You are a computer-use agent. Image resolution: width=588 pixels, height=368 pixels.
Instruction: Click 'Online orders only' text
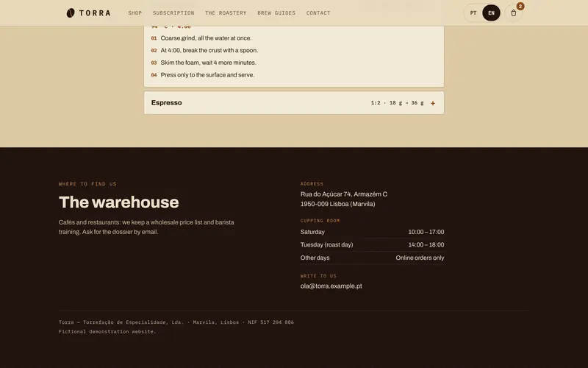tap(420, 258)
